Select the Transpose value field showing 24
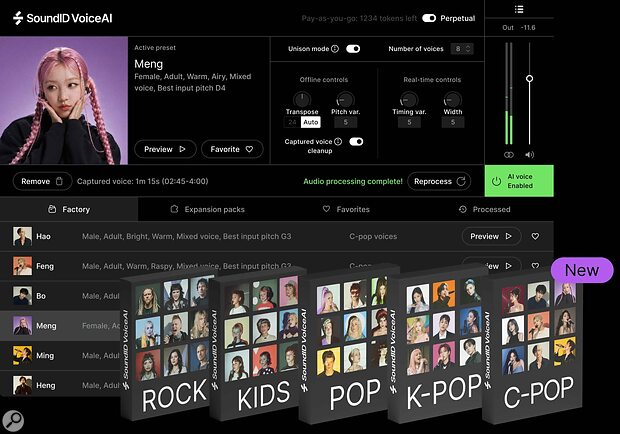Image resolution: width=620 pixels, height=434 pixels. 292,122
